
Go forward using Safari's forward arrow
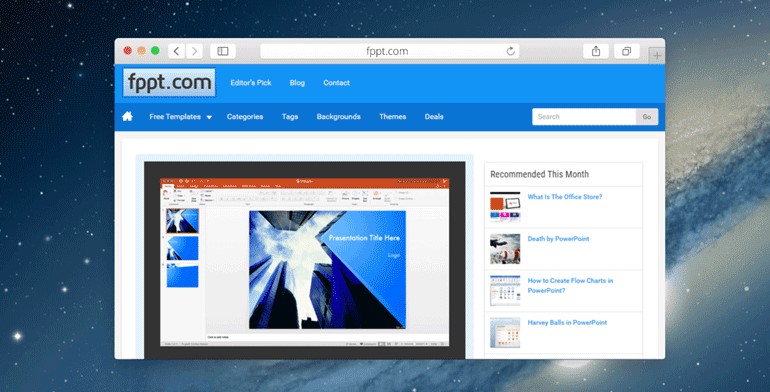pyautogui.click(x=194, y=51)
